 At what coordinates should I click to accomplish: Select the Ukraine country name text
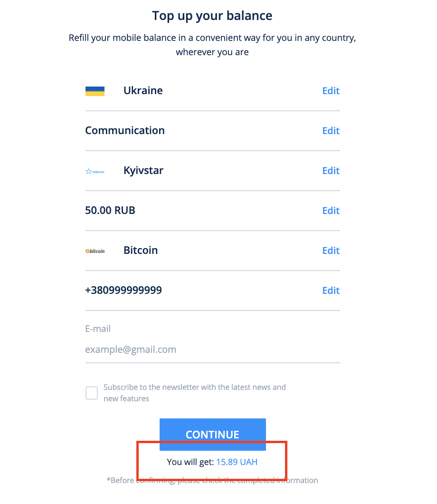pyautogui.click(x=143, y=91)
